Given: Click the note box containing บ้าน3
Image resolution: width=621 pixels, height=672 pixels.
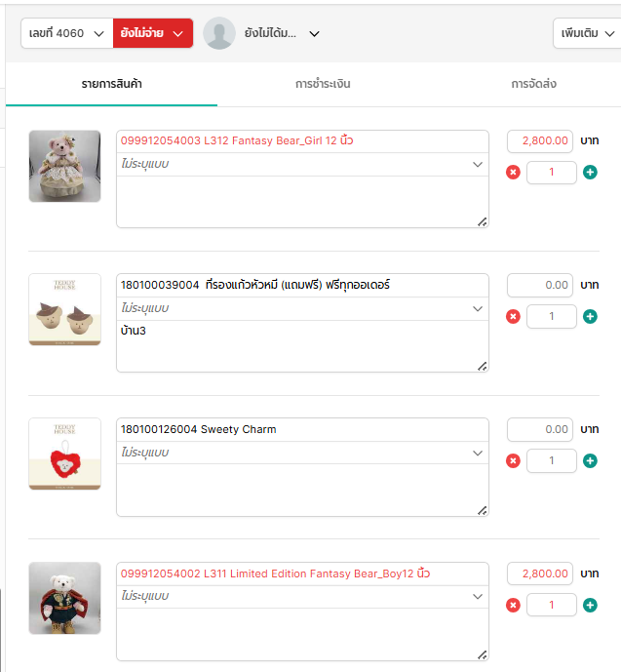Looking at the screenshot, I should click(x=302, y=346).
